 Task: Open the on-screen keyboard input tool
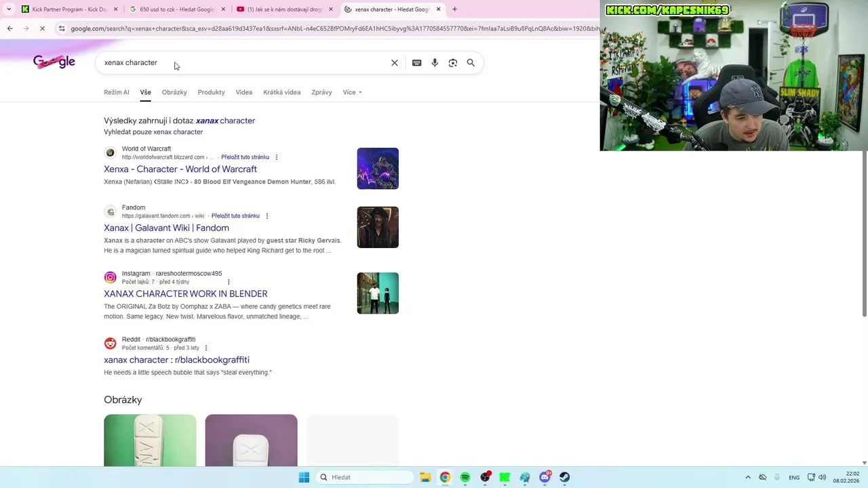point(416,62)
